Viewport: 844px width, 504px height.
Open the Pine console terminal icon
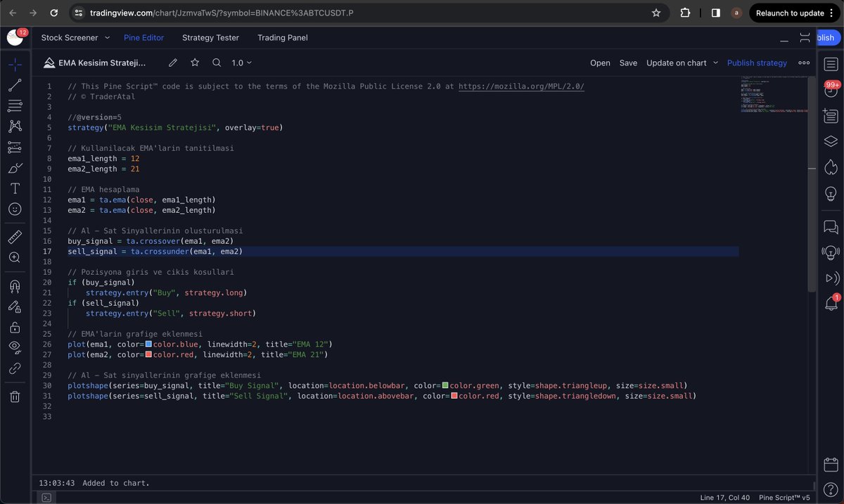pos(46,497)
